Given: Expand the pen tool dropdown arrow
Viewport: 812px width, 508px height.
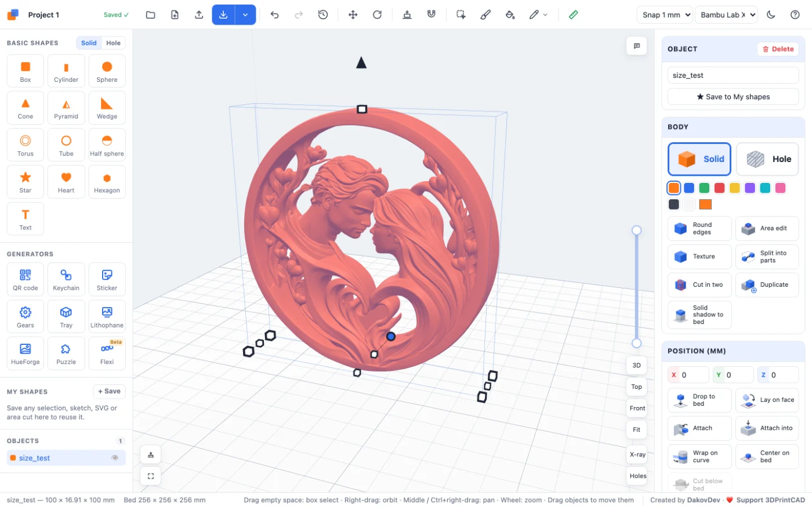Looking at the screenshot, I should [545, 15].
